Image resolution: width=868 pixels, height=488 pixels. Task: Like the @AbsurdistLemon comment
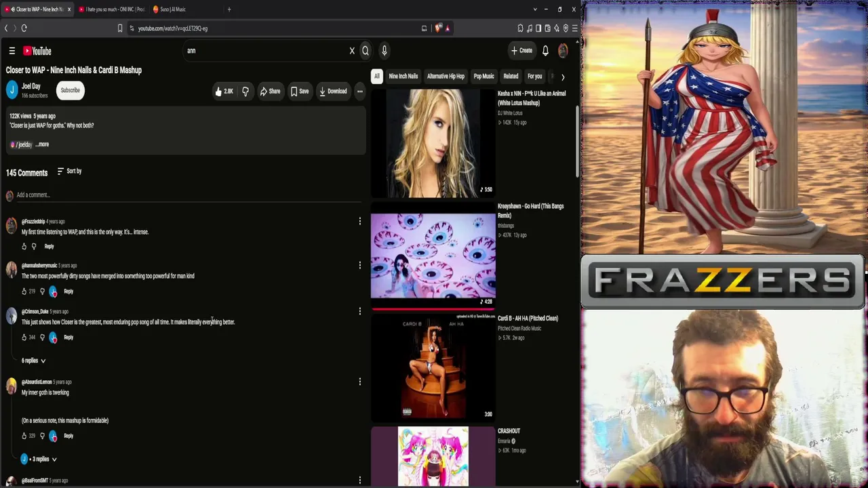24,436
